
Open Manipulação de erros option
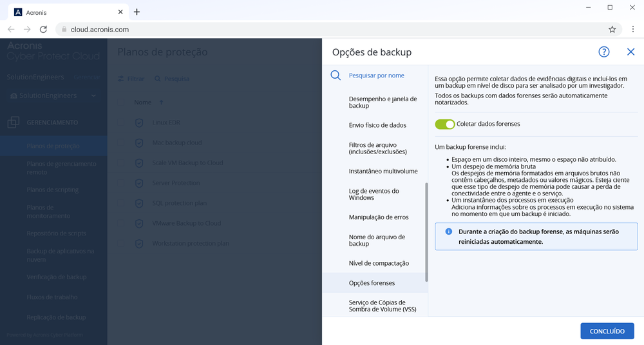point(379,217)
